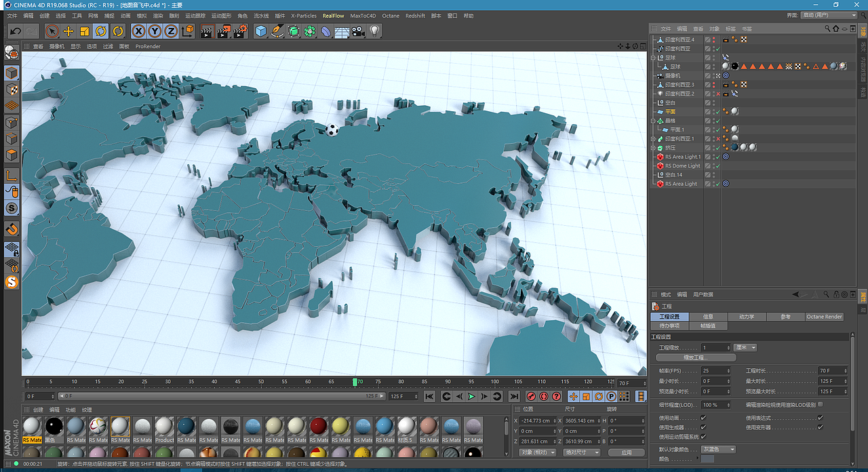Click the green Play forward button
This screenshot has height=472, width=868.
click(x=472, y=396)
